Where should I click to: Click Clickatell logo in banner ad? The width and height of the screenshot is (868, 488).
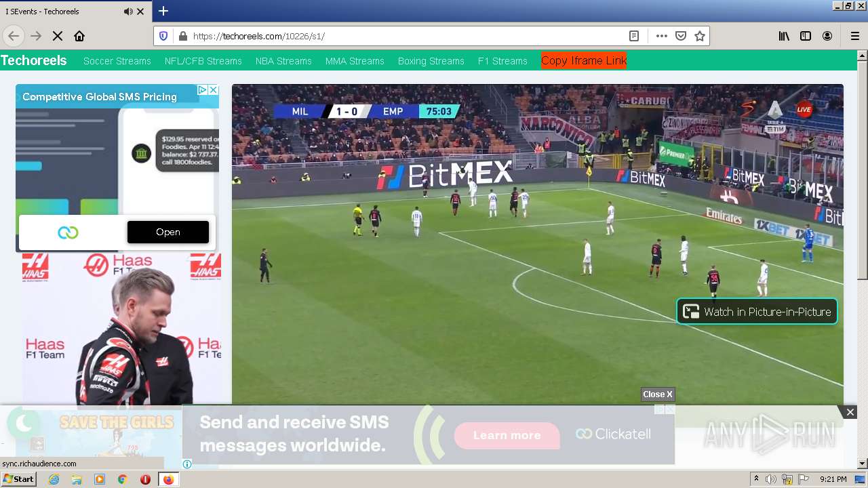613,434
